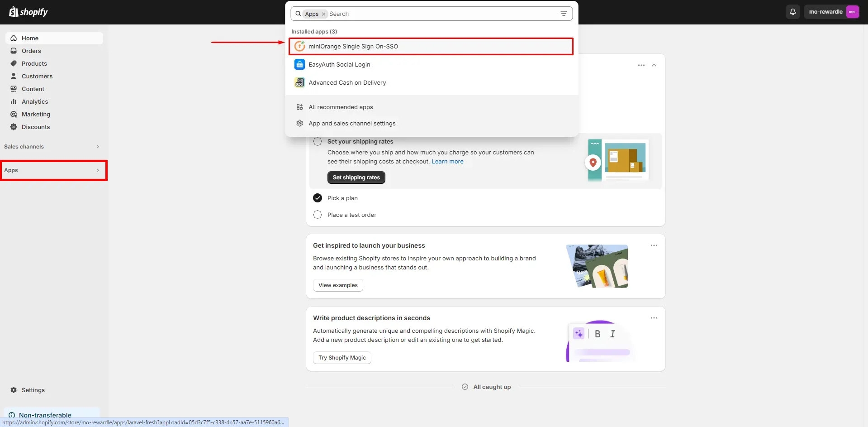Open miniOrange Single Sign On-SSO app
This screenshot has width=868, height=427.
[431, 46]
